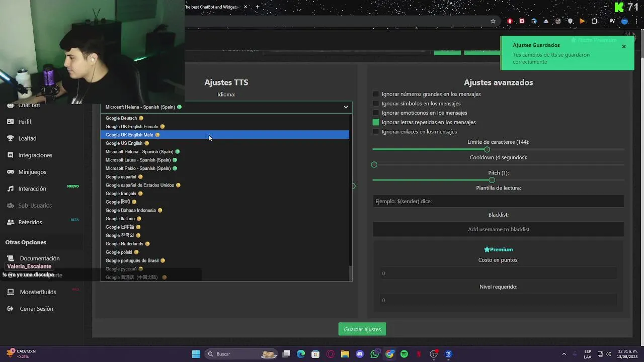Open Opera GX from taskbar

pyautogui.click(x=331, y=354)
